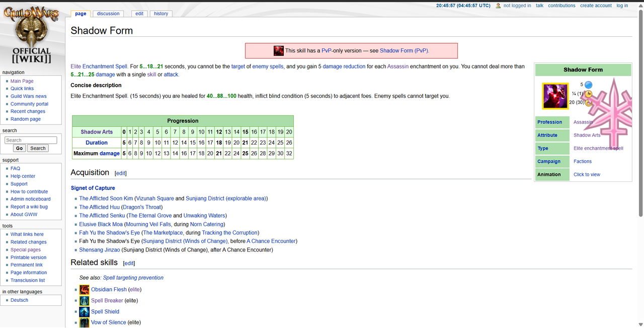Open contributions in the top bar
This screenshot has width=644, height=328.
tap(561, 6)
